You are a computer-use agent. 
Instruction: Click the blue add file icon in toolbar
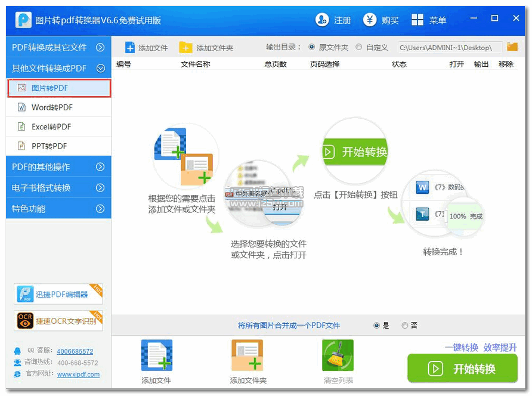click(x=129, y=48)
